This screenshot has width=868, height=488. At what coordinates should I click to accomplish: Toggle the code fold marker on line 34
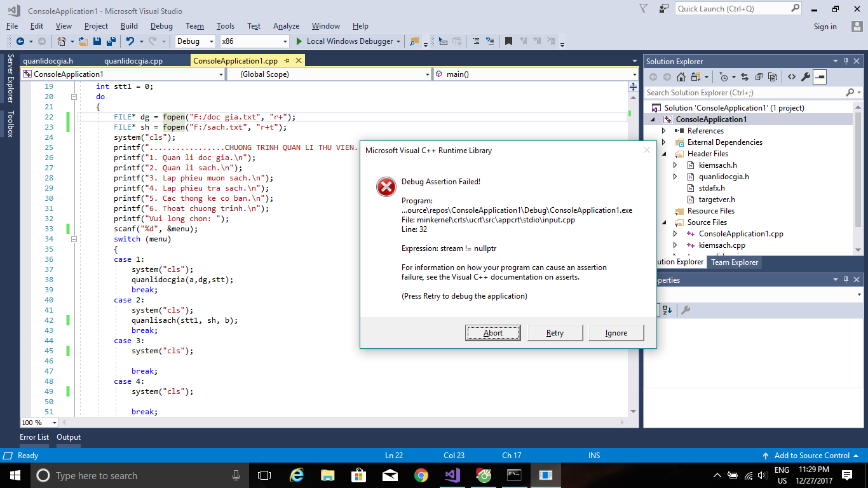pyautogui.click(x=74, y=239)
